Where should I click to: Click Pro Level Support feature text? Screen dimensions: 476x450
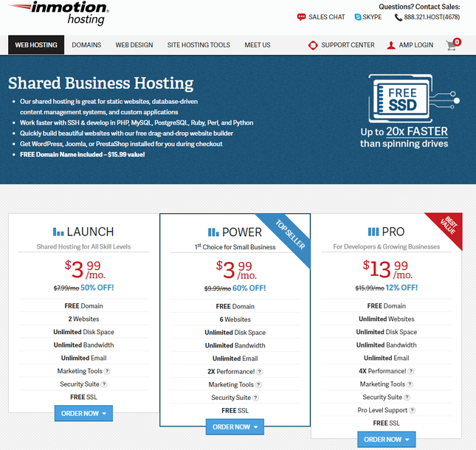382,410
